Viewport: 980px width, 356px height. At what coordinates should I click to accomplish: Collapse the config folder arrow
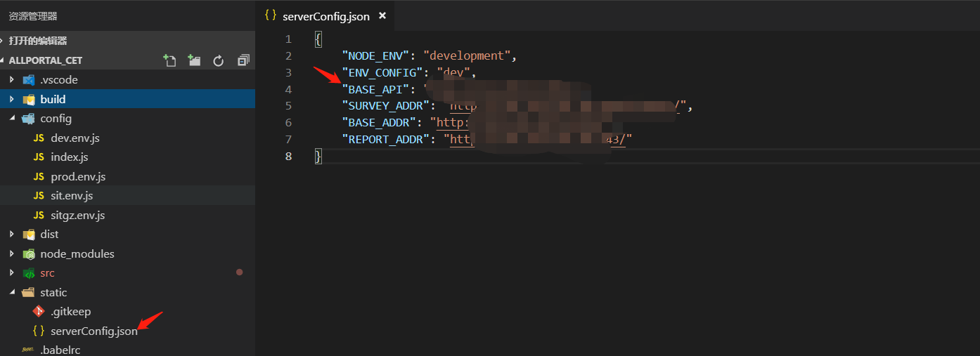coord(12,119)
